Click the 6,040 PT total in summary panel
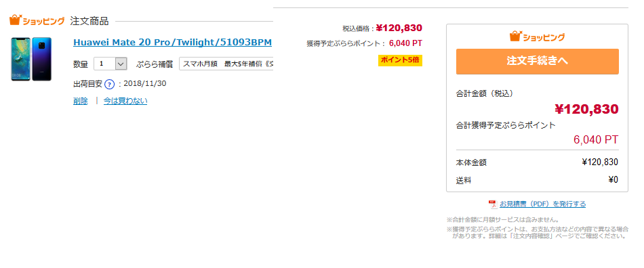644x268 pixels. pos(596,139)
